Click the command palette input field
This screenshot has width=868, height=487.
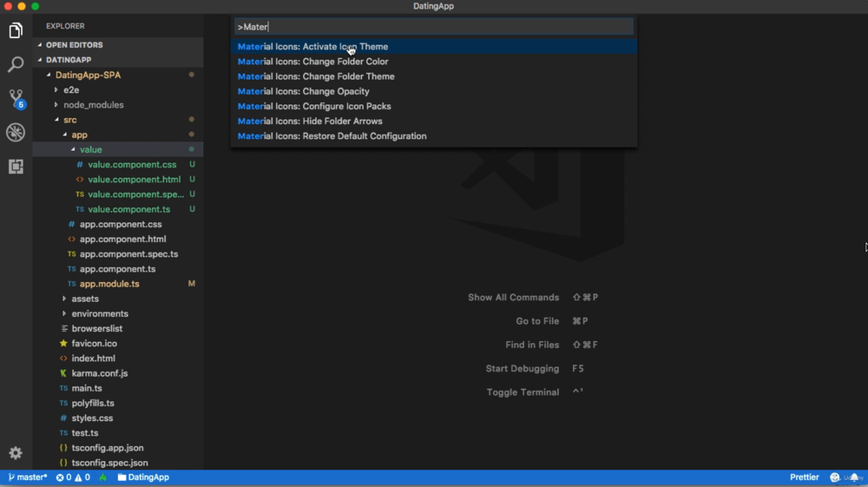(x=433, y=27)
